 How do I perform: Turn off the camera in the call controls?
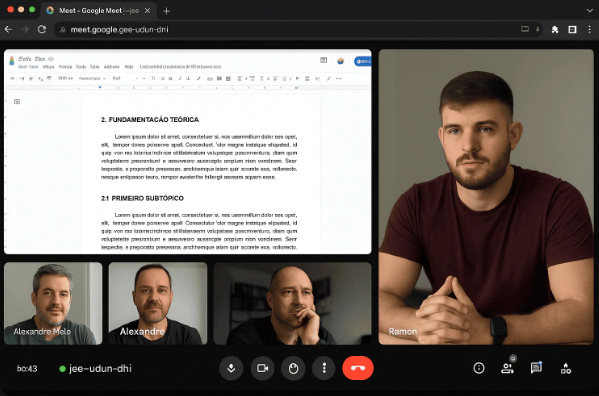pyautogui.click(x=262, y=368)
